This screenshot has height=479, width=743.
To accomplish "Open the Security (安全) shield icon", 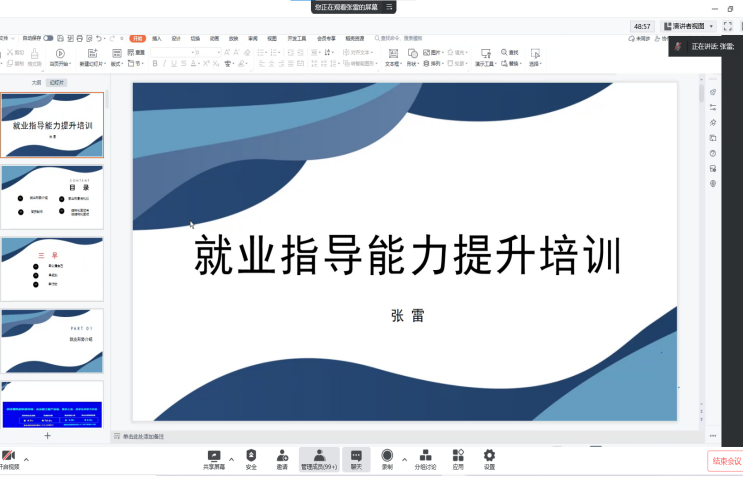I will [x=251, y=457].
